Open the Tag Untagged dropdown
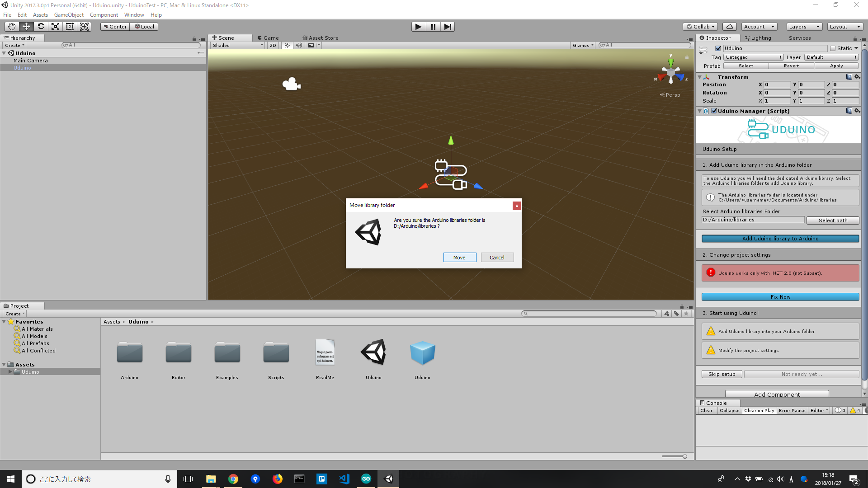This screenshot has width=868, height=488. coord(753,57)
